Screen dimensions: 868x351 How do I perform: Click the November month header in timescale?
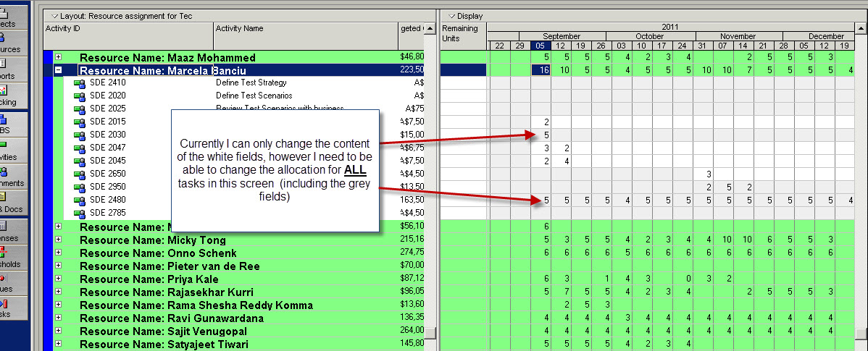[738, 36]
